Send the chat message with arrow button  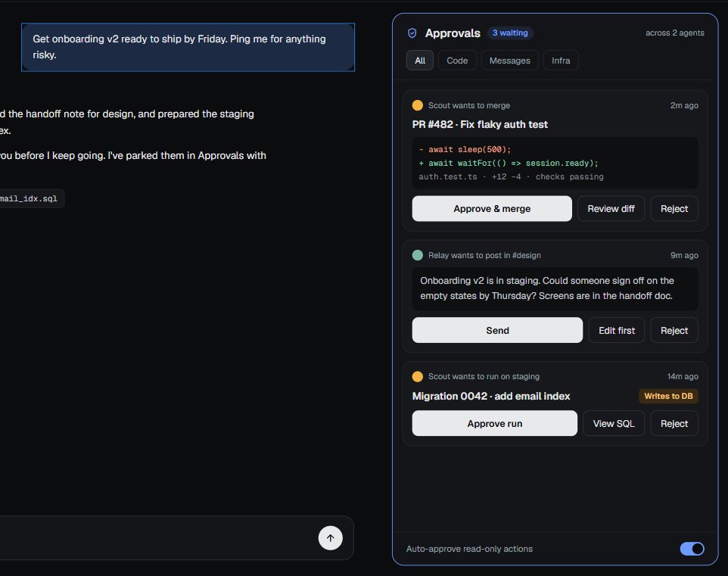(x=330, y=538)
